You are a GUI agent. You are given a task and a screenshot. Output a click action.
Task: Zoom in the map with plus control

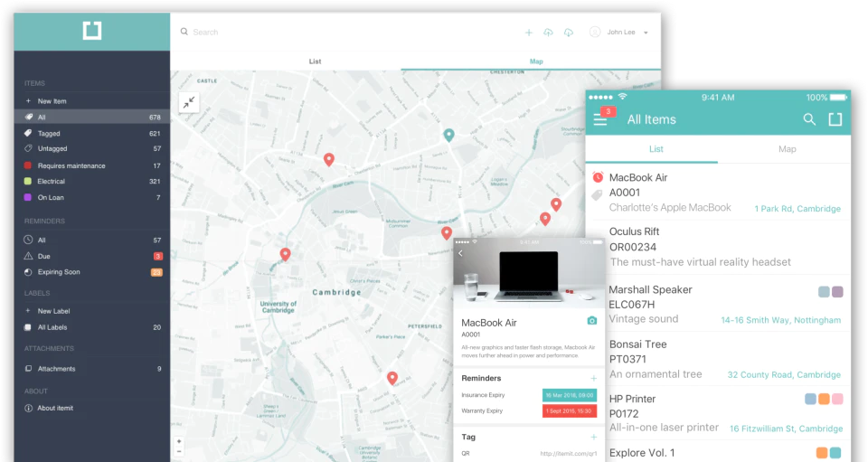tap(179, 441)
